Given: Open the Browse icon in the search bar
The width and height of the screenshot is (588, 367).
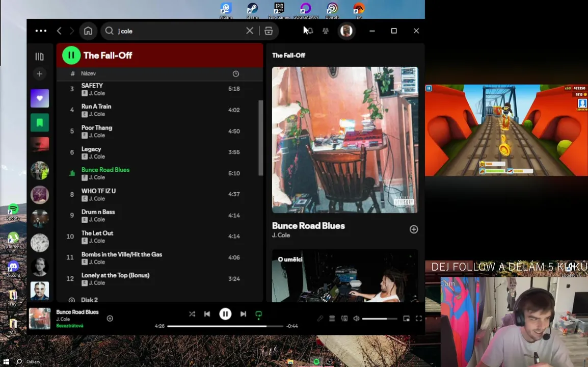Looking at the screenshot, I should (269, 31).
